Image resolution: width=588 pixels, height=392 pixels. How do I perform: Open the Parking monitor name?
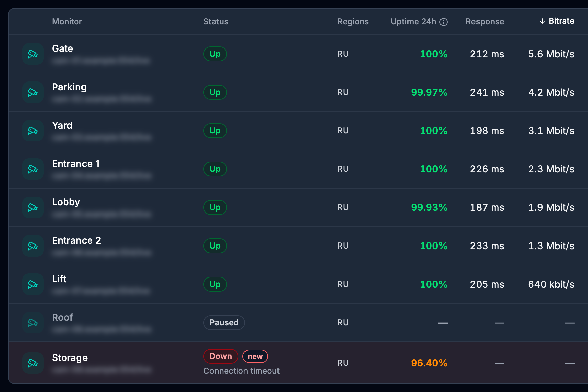point(69,87)
